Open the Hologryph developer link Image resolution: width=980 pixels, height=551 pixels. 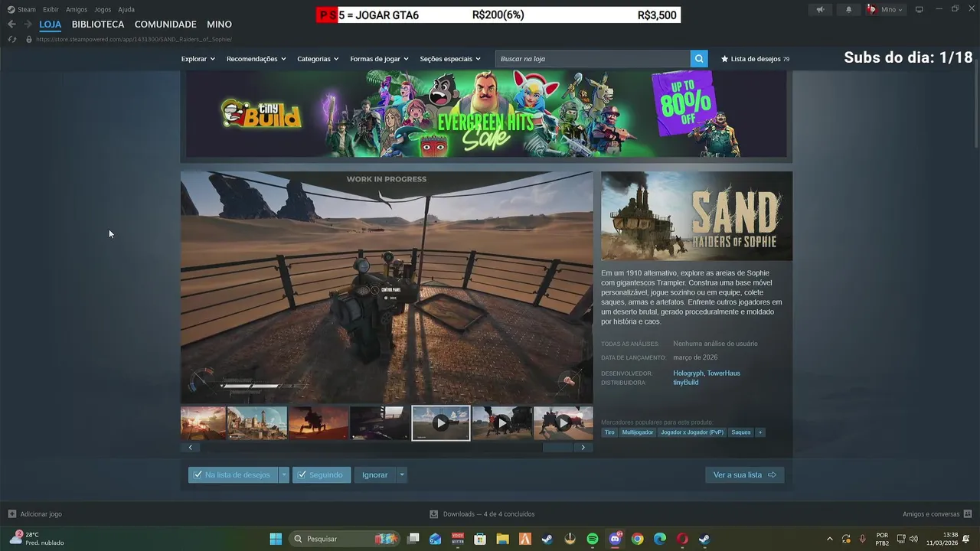coord(688,373)
